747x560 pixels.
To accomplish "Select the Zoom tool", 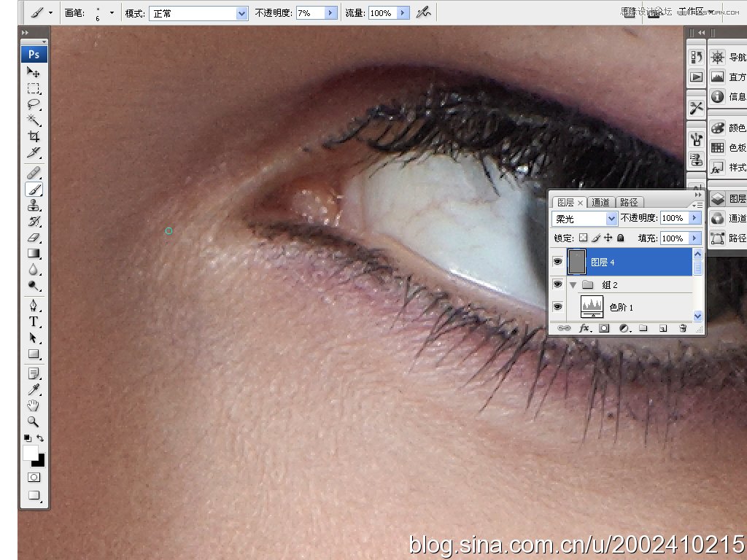I will (34, 421).
